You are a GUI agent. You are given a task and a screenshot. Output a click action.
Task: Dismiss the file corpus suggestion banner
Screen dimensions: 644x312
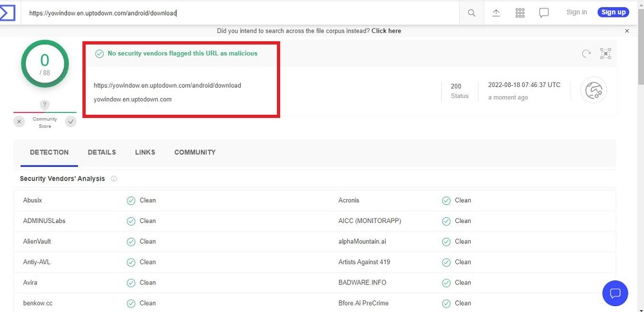tap(627, 31)
